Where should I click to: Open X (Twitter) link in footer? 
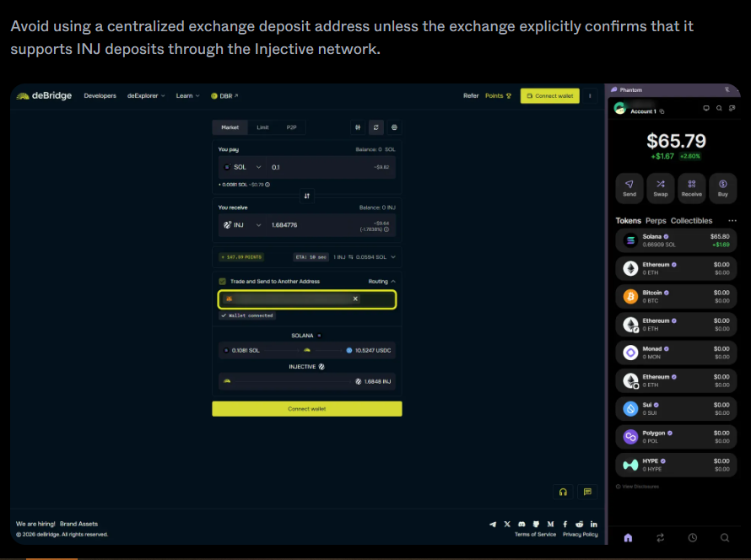(x=507, y=524)
